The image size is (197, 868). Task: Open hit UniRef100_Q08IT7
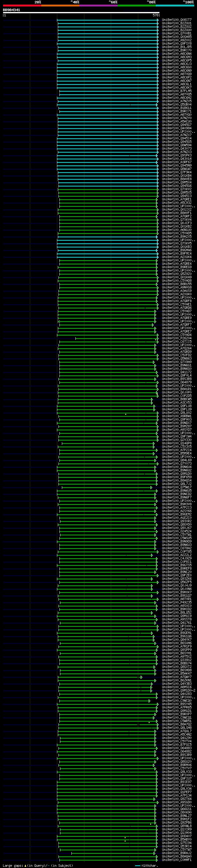[x=177, y=20]
